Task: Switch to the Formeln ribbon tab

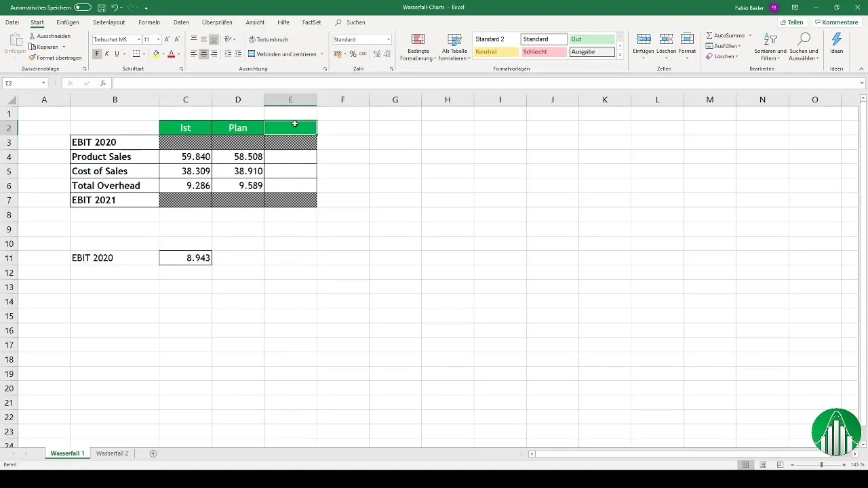Action: (x=149, y=22)
